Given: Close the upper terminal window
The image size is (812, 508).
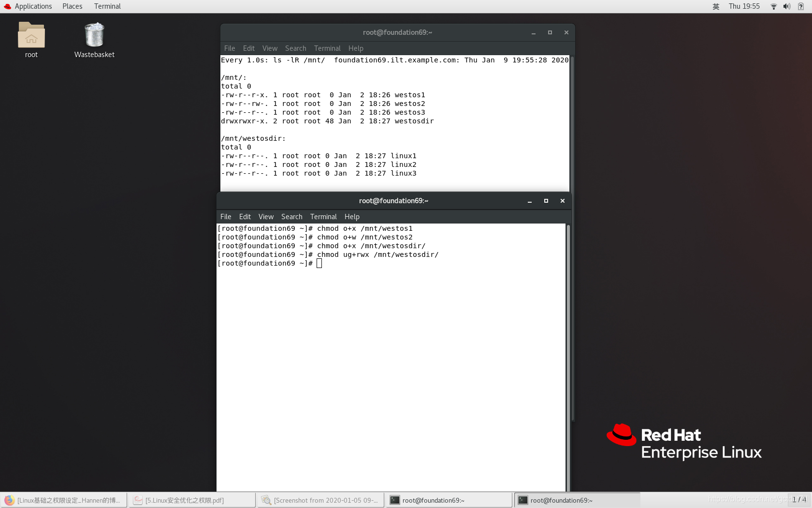Looking at the screenshot, I should (x=566, y=33).
